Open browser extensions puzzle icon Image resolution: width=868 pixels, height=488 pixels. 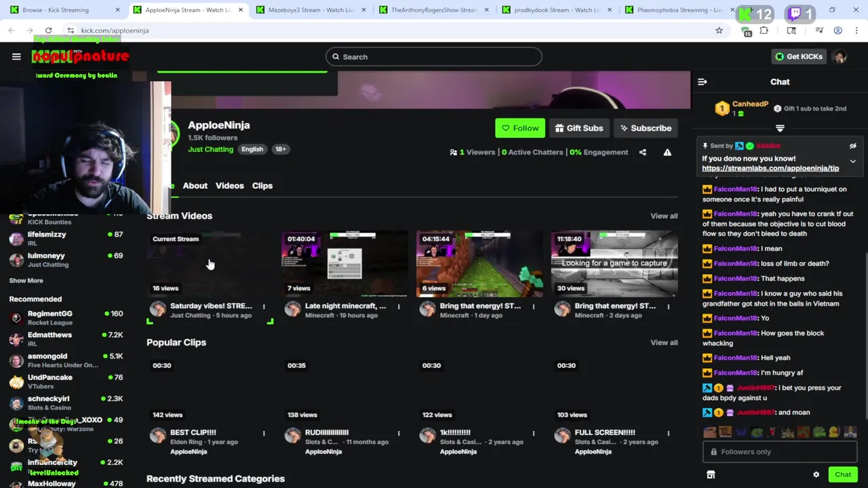(764, 30)
